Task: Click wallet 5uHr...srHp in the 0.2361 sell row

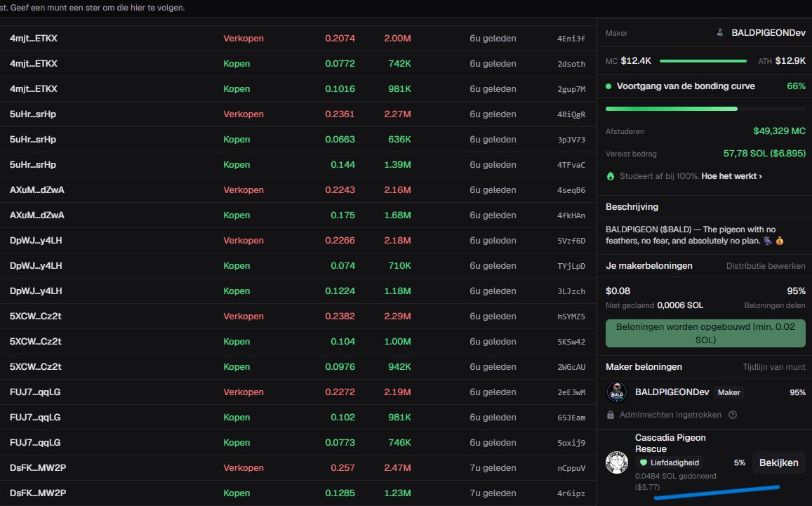Action: coord(32,114)
